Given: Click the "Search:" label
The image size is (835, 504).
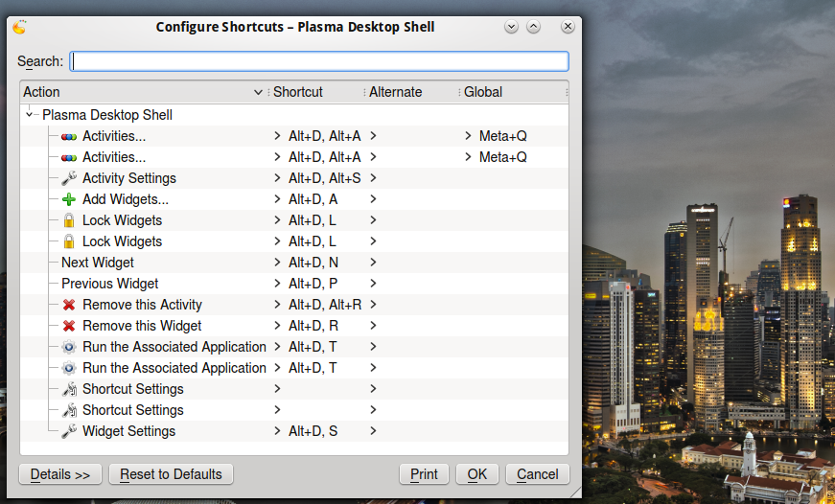Looking at the screenshot, I should point(40,61).
